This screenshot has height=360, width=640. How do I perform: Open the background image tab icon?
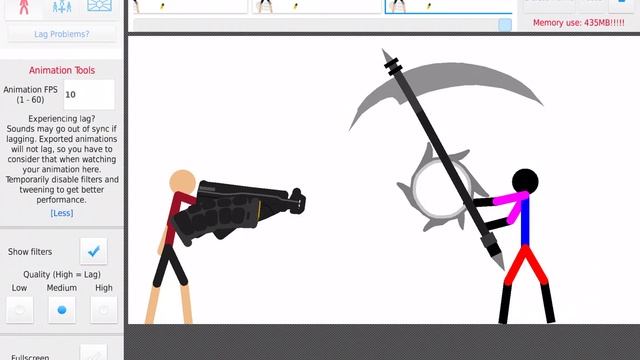click(100, 6)
